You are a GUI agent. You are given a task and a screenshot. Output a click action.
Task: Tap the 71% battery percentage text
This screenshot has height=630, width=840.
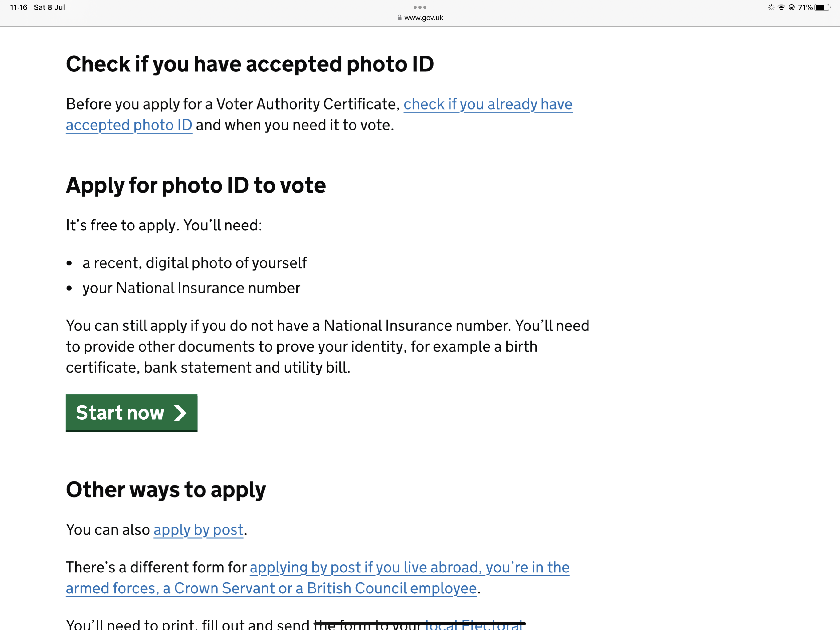point(805,7)
